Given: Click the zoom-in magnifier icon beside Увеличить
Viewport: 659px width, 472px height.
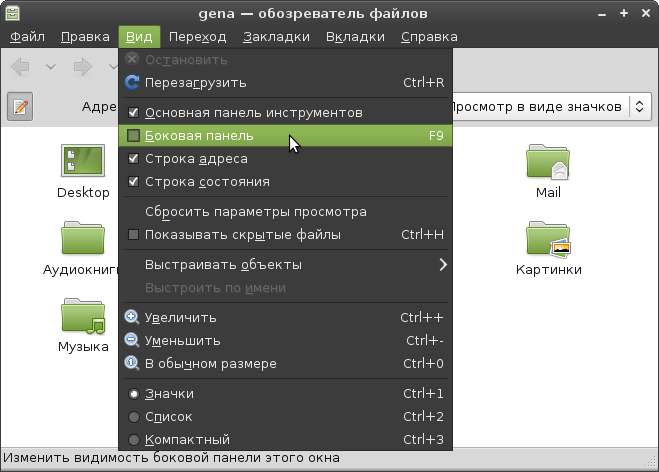Looking at the screenshot, I should (x=132, y=317).
